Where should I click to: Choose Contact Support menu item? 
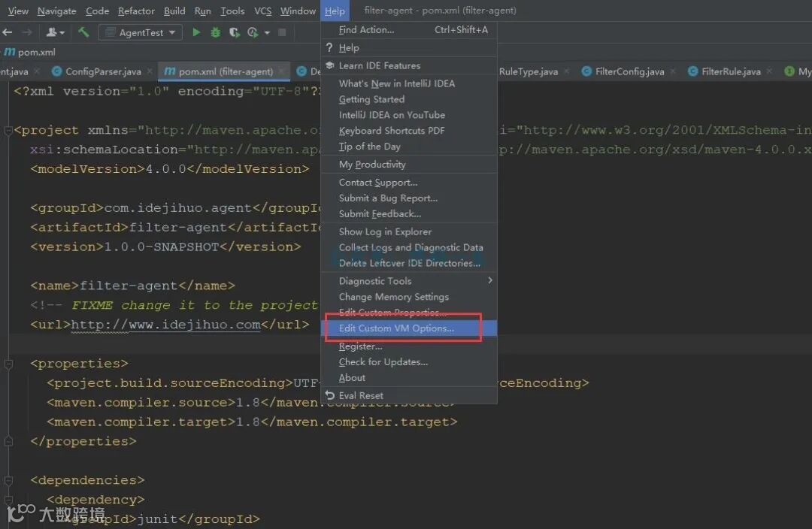(x=409, y=182)
